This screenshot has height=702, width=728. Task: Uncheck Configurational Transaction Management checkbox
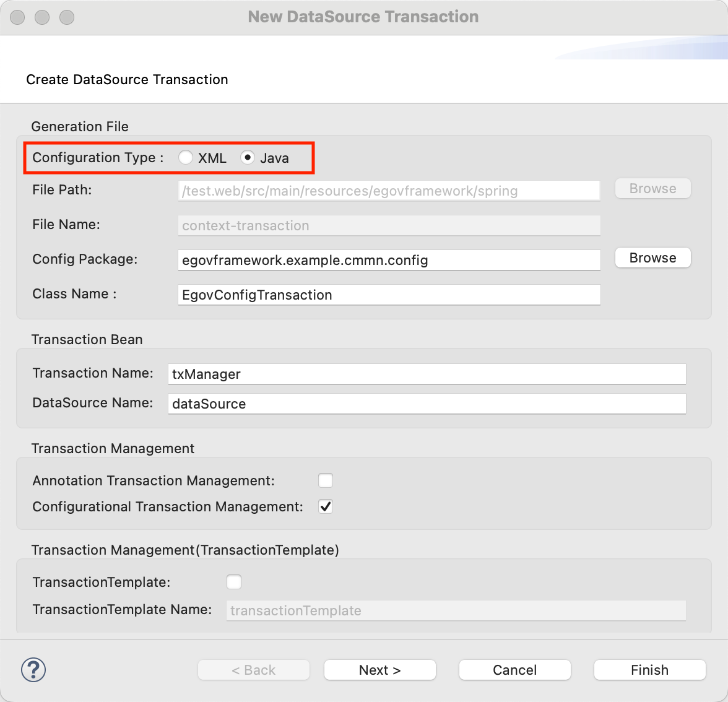326,506
